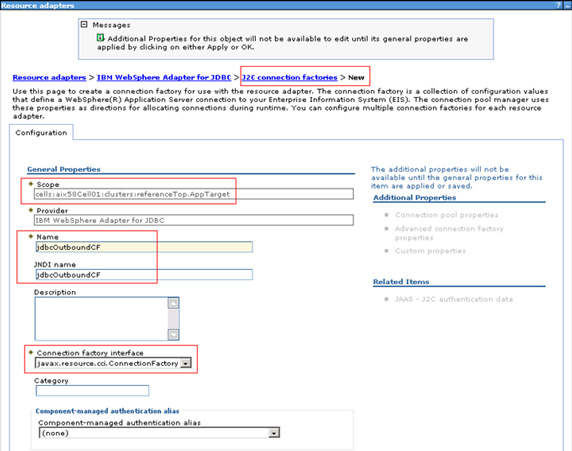
Task: Click the Component-managed authentication alias legend
Action: click(107, 411)
